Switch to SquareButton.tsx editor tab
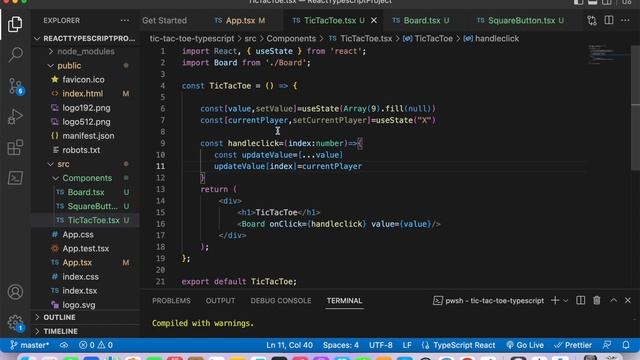Screen dimensions: 640x360 click(x=521, y=20)
